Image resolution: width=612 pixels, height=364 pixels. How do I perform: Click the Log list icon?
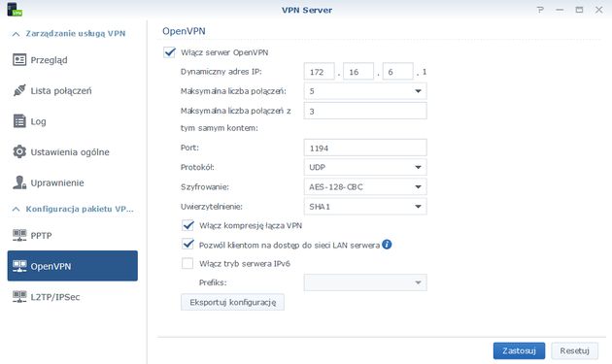click(x=19, y=121)
